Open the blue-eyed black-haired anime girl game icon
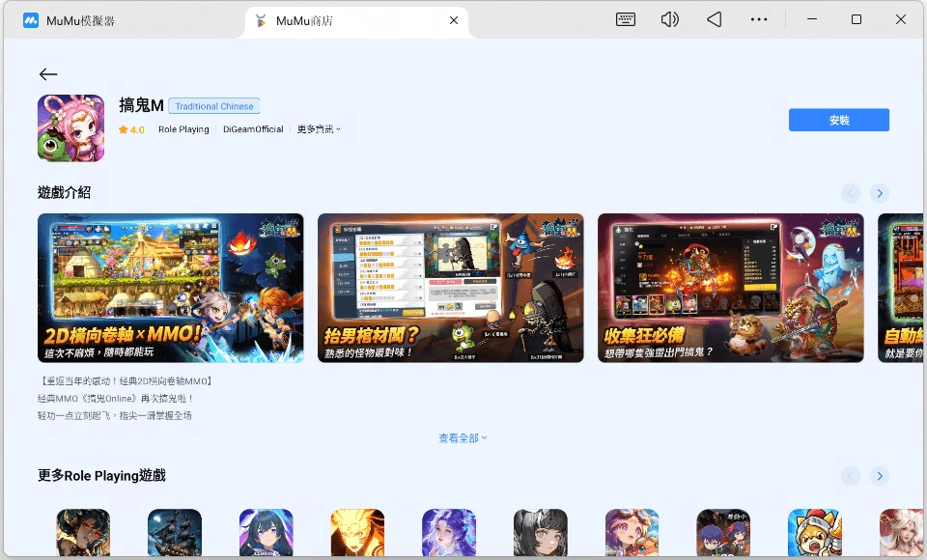 click(x=267, y=533)
